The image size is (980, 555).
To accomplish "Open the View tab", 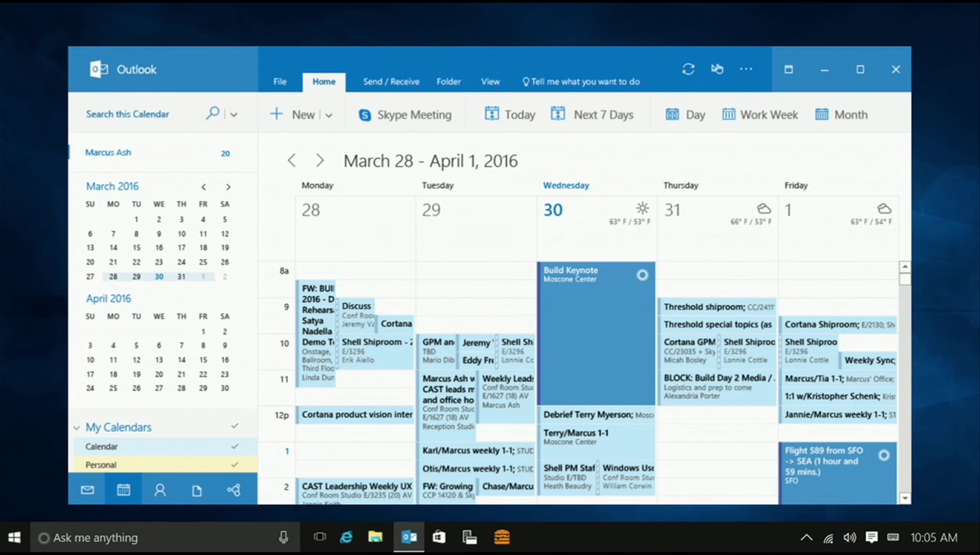I will [x=490, y=81].
